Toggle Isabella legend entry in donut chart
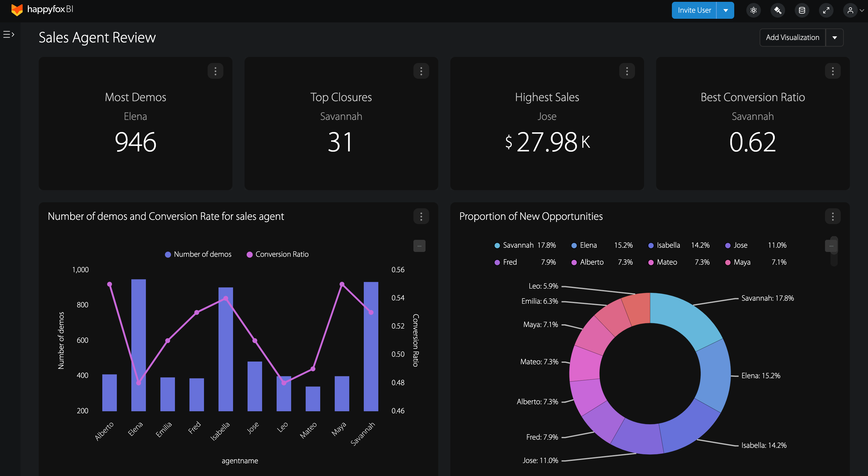 (679, 245)
